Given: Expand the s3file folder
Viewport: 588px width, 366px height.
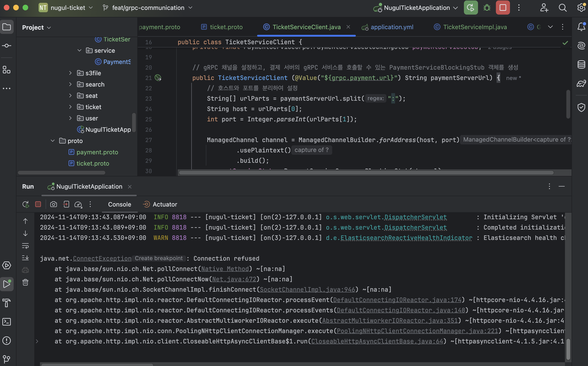Looking at the screenshot, I should [70, 73].
